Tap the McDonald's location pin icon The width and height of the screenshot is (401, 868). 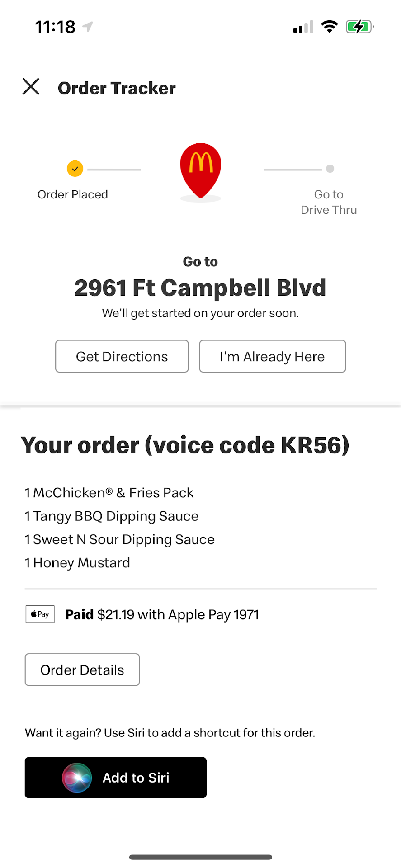coord(200,170)
